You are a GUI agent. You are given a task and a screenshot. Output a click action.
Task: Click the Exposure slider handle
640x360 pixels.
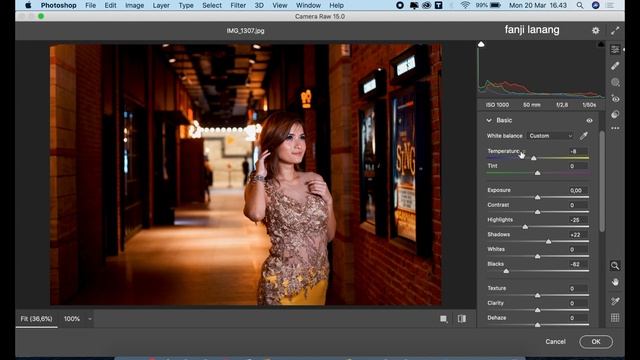[538, 197]
